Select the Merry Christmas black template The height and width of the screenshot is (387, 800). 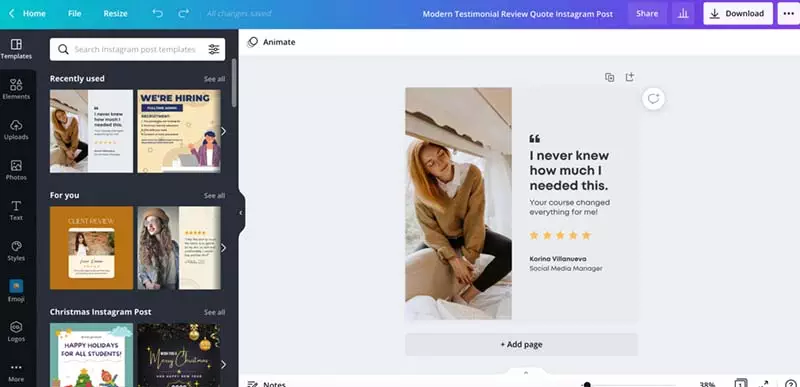(179, 355)
